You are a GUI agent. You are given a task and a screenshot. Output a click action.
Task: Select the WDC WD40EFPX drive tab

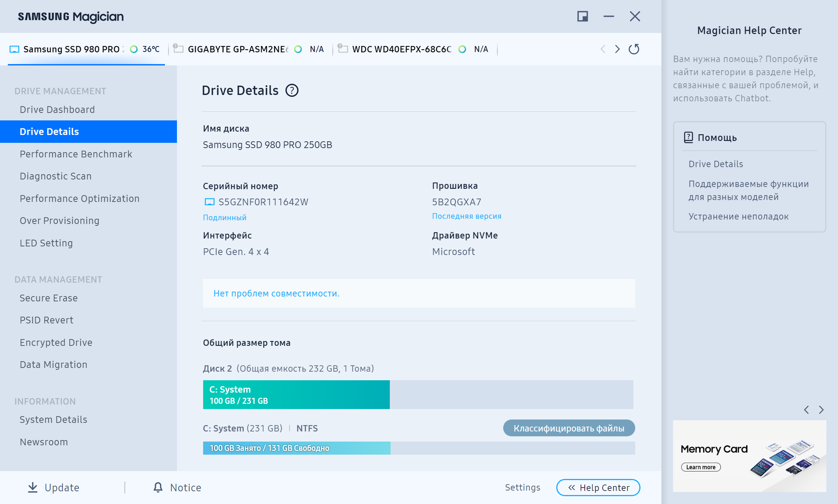[x=401, y=49]
